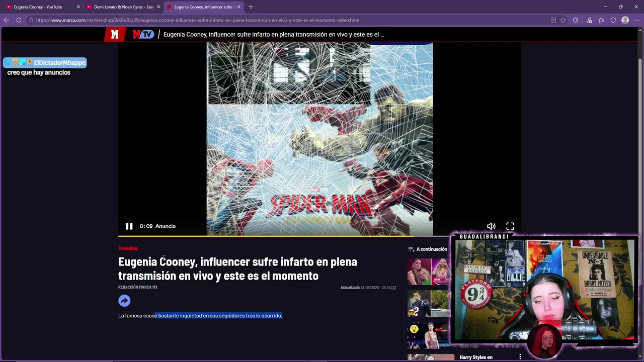Close the active Marca article tab

(238, 7)
